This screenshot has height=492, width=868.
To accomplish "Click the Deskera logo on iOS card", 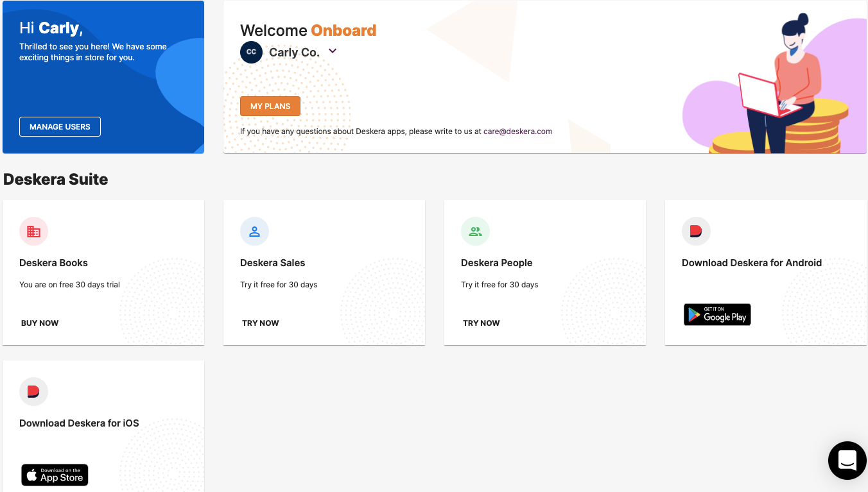I will pyautogui.click(x=33, y=392).
